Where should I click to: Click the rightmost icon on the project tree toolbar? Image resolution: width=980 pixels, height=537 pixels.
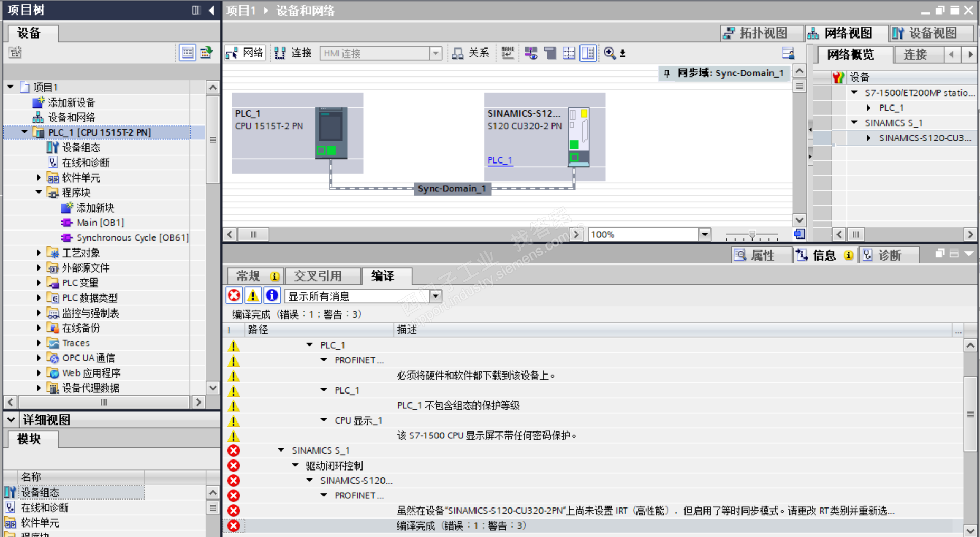tap(206, 53)
